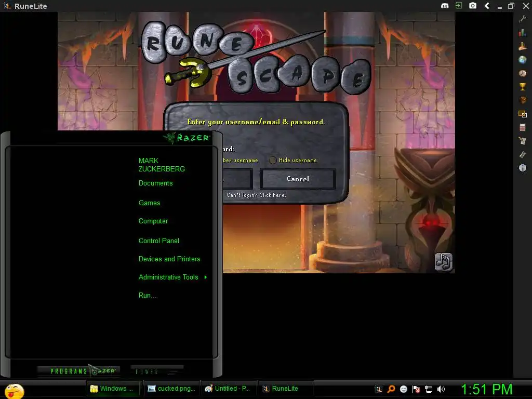Switch to Windows explorer taskbar item
This screenshot has height=399, width=532.
click(x=113, y=389)
